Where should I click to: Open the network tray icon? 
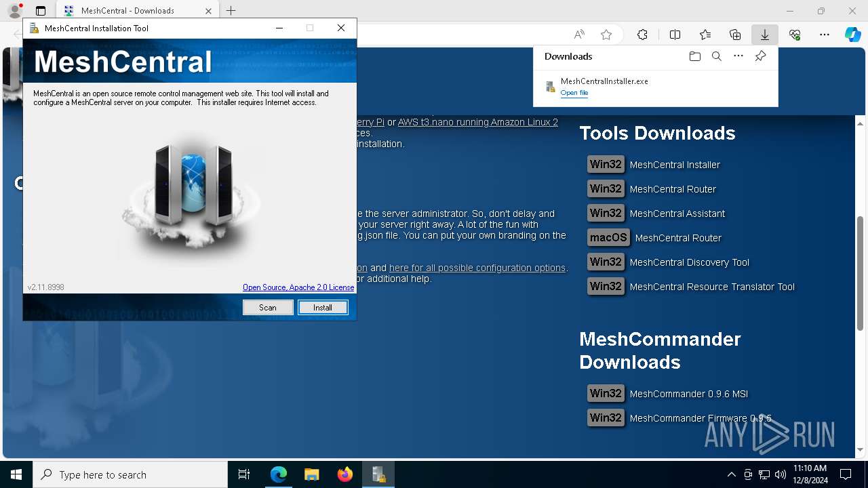click(764, 474)
